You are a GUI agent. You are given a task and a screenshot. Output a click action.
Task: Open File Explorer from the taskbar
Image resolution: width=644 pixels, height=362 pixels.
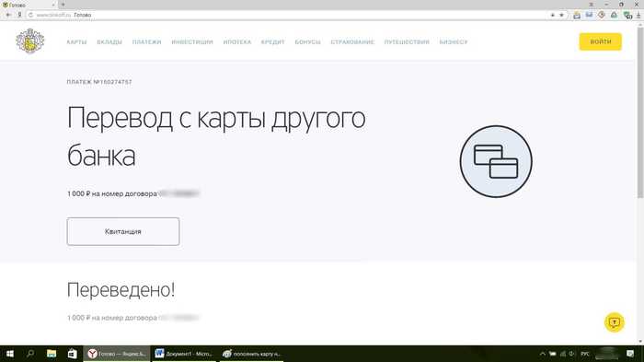pyautogui.click(x=52, y=354)
